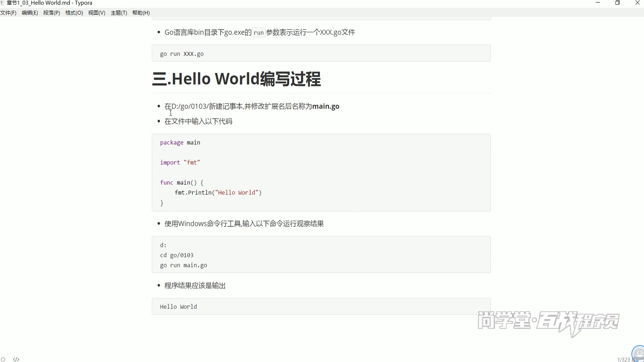Click the Typora app icon in title bar
The height and width of the screenshot is (362, 644).
[x=2, y=3]
